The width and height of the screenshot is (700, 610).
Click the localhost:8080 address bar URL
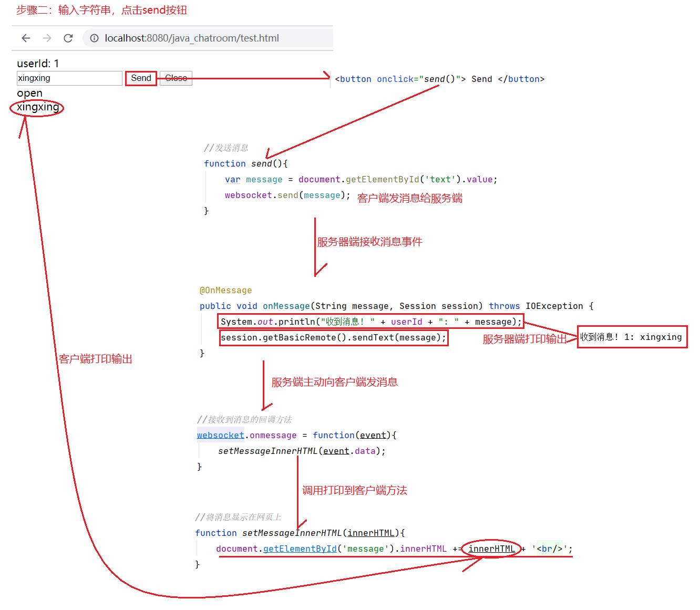pos(192,38)
